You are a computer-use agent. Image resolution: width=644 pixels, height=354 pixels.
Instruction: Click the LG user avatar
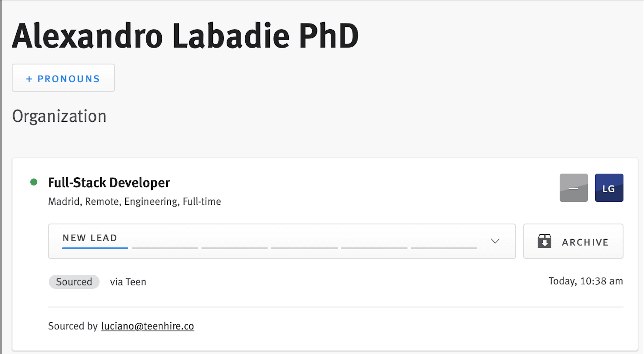609,188
